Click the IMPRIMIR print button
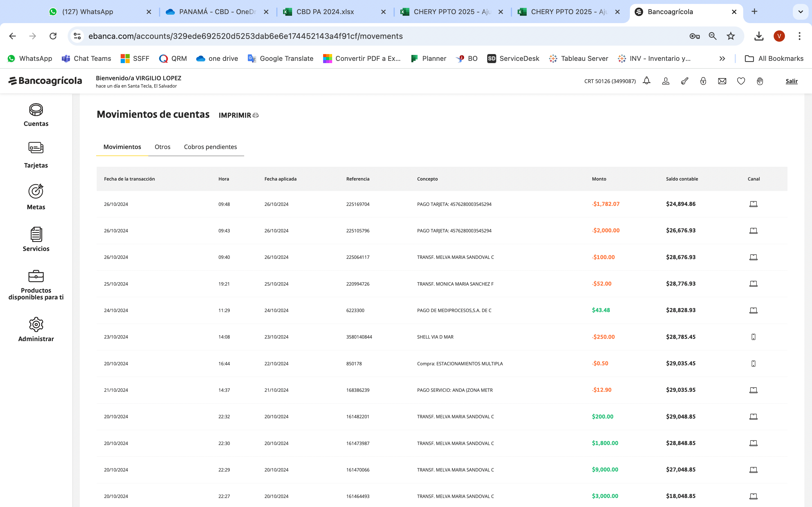The width and height of the screenshot is (812, 507). pos(238,115)
